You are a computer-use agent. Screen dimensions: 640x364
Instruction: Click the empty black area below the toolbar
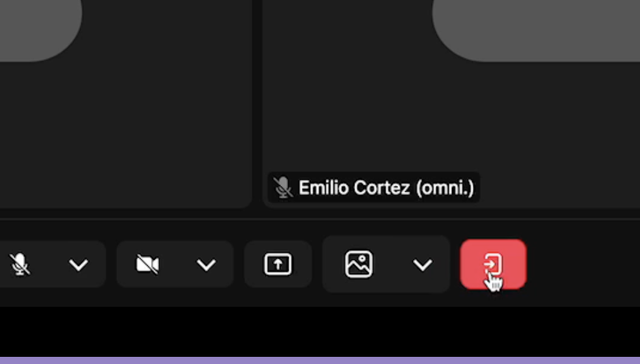[320, 331]
